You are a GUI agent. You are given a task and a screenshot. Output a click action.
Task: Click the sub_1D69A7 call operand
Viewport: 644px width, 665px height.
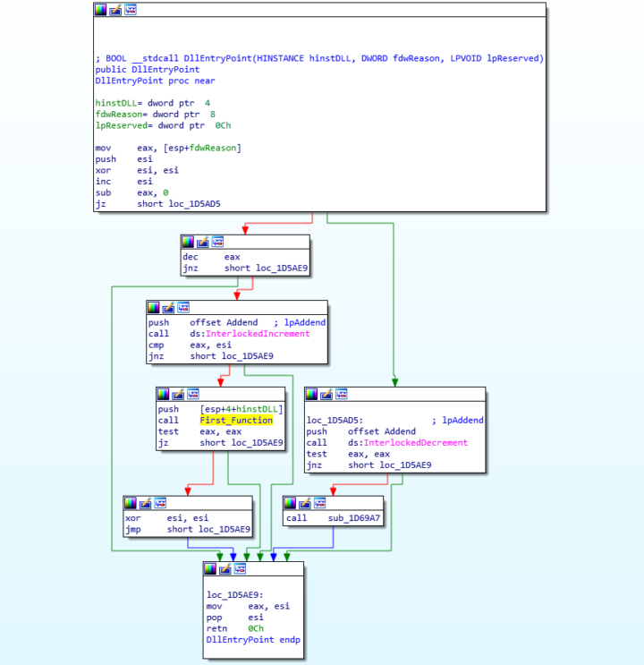pyautogui.click(x=354, y=518)
